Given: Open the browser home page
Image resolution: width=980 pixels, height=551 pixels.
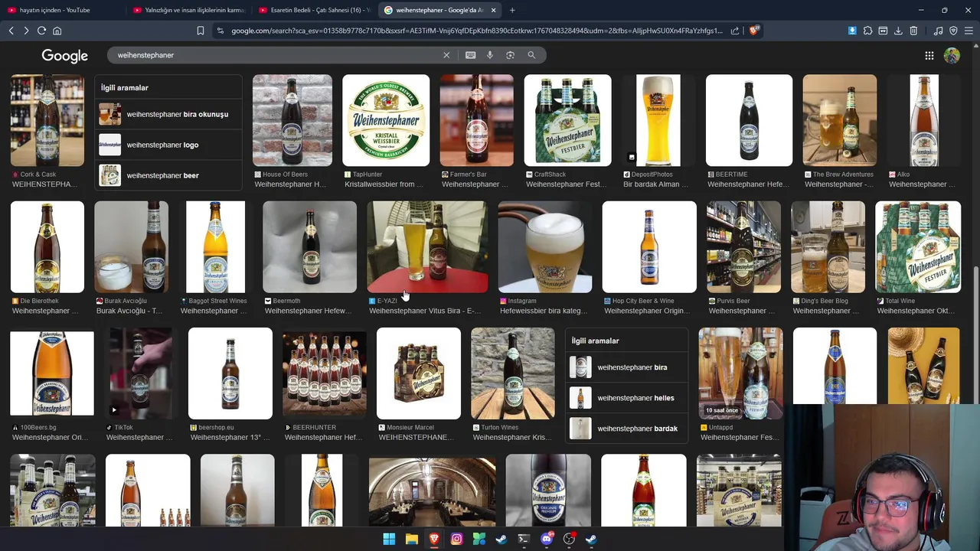Looking at the screenshot, I should click(x=57, y=31).
